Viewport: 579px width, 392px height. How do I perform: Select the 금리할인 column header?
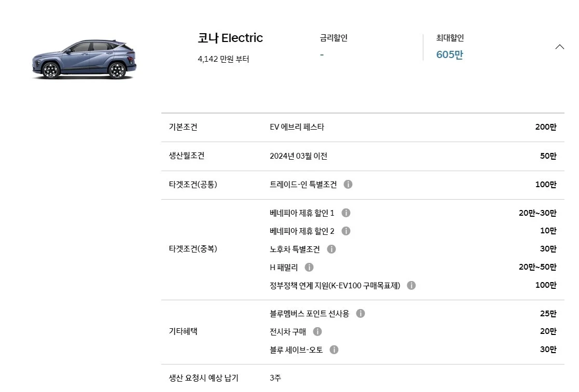(x=334, y=38)
